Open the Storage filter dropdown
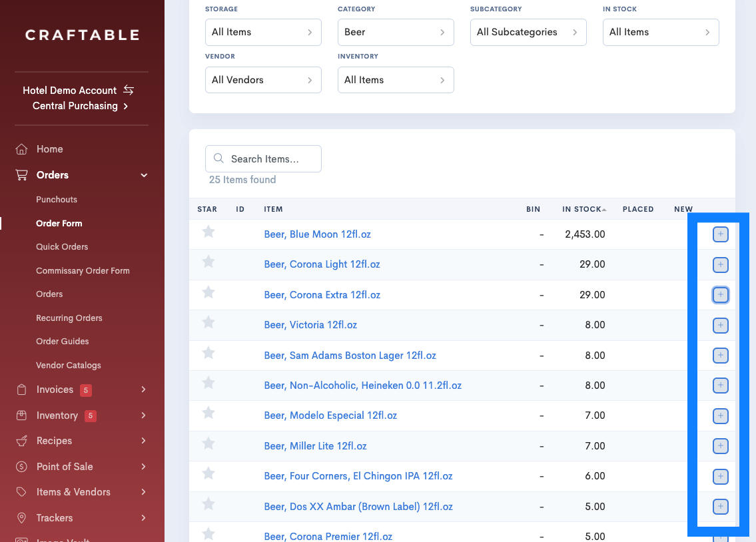 (263, 32)
